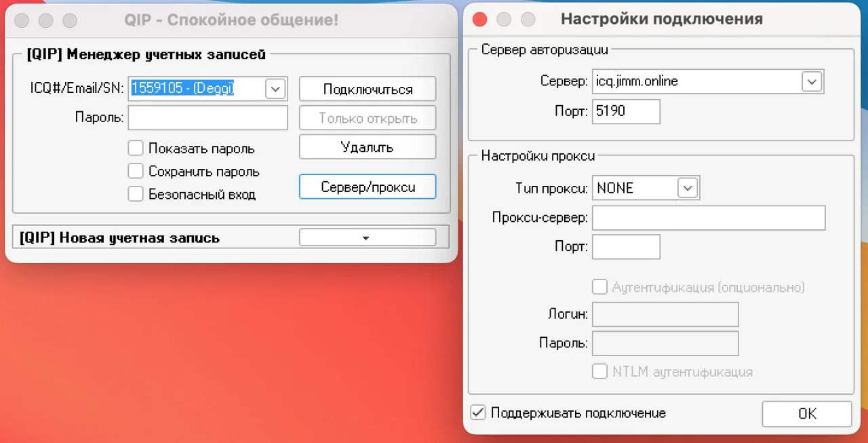Toggle the Аутентификация (опционально) checkbox
868x443 pixels.
[599, 287]
